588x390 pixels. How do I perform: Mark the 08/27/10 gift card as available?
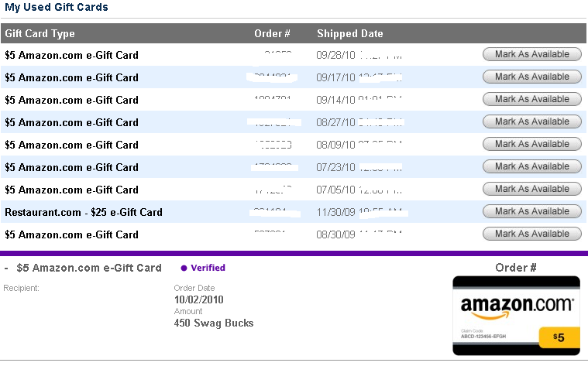tap(531, 121)
